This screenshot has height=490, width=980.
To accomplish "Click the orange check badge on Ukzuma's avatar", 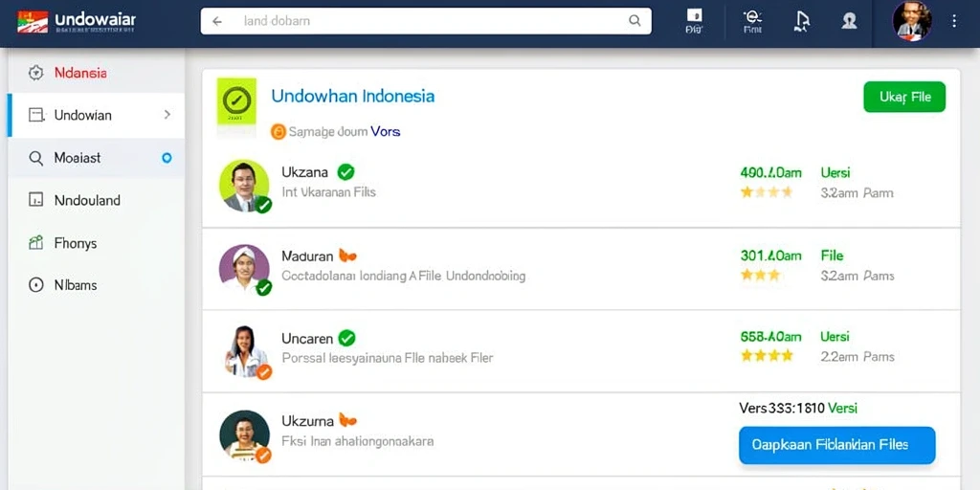I will tap(263, 455).
